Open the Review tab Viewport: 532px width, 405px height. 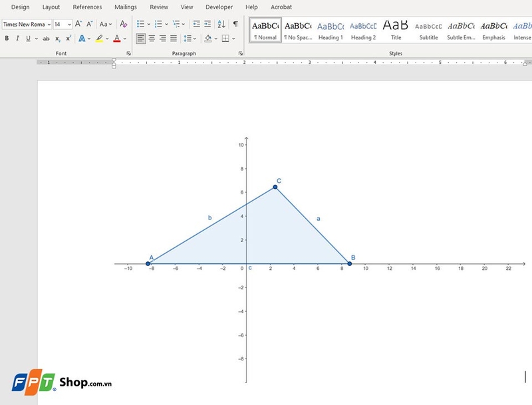[x=159, y=7]
